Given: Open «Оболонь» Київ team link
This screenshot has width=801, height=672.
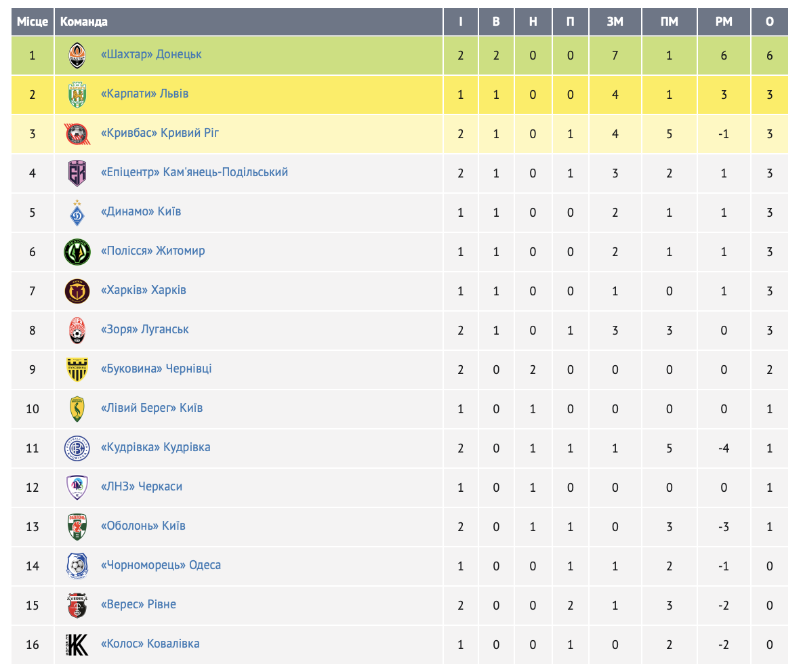Looking at the screenshot, I should click(x=143, y=526).
